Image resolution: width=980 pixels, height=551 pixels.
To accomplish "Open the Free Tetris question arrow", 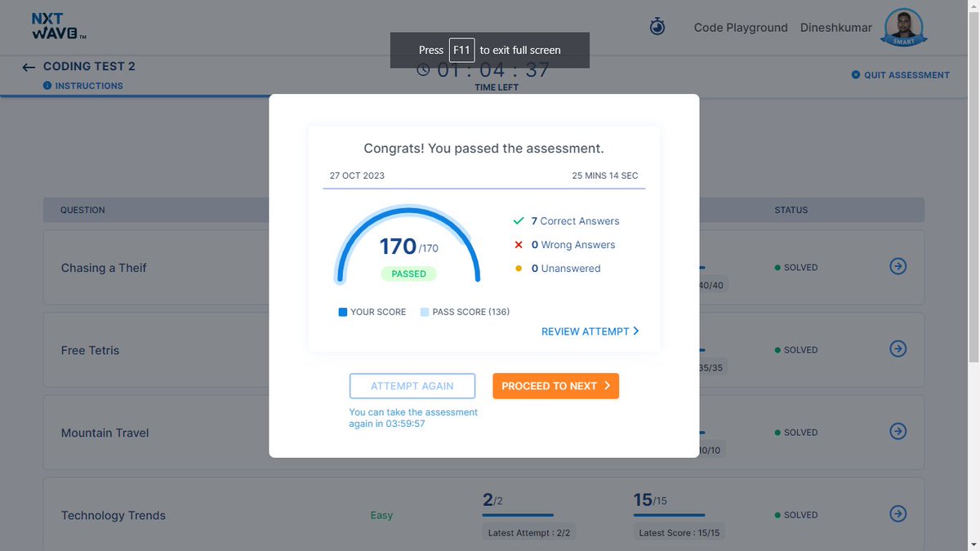I will (898, 349).
